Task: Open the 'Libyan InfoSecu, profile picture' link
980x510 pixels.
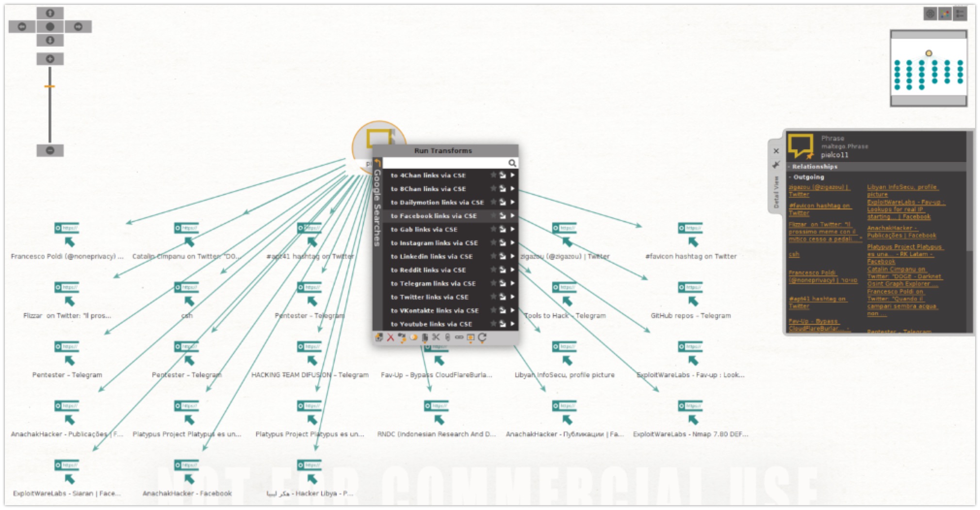Action: (x=903, y=191)
